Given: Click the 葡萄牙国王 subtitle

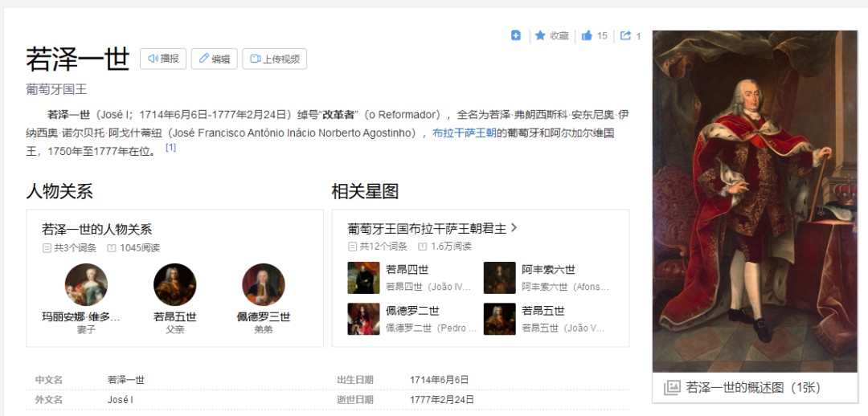Looking at the screenshot, I should click(x=56, y=89).
